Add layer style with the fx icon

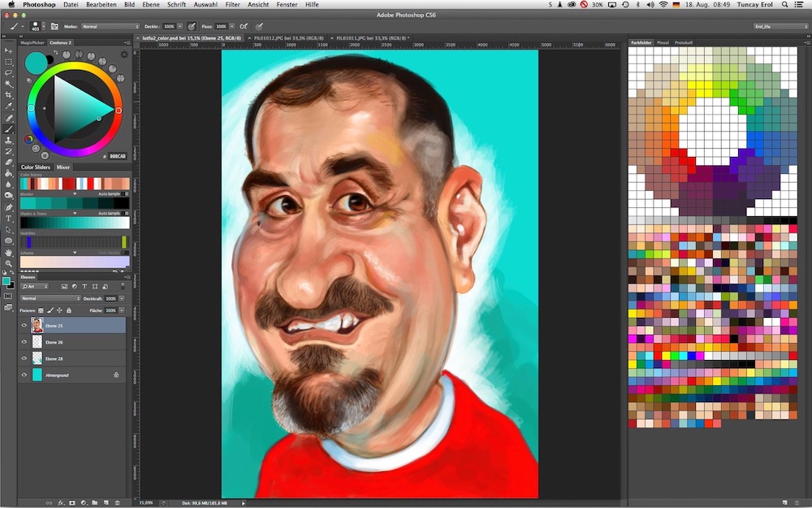click(61, 502)
